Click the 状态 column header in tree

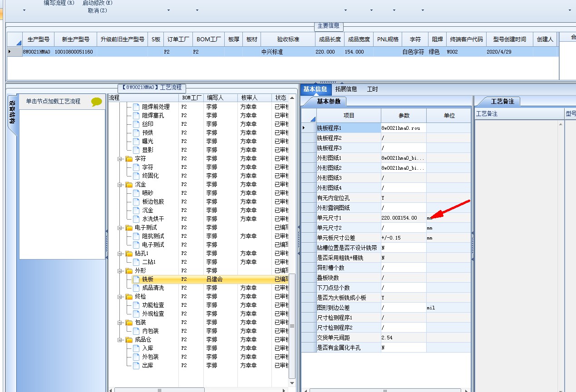click(x=281, y=98)
